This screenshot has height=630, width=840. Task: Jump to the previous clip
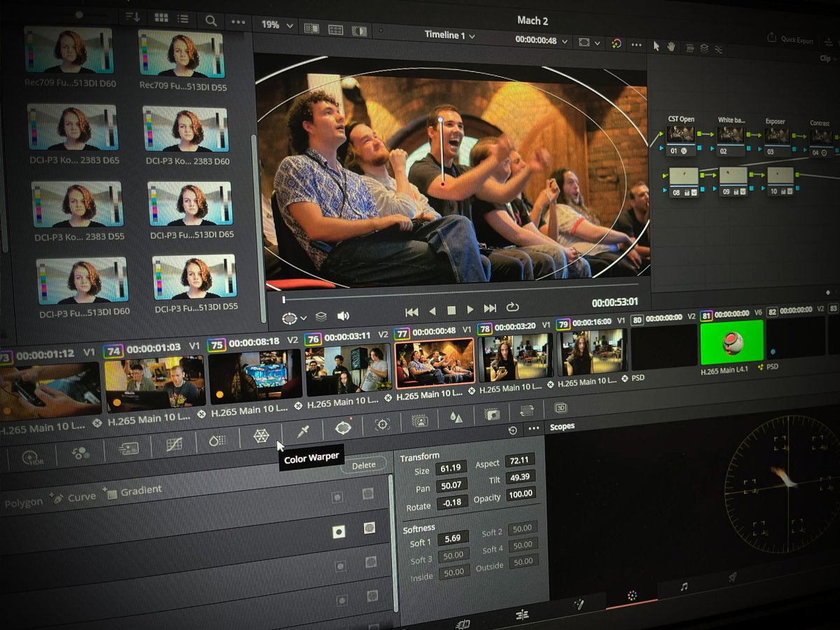tap(412, 311)
